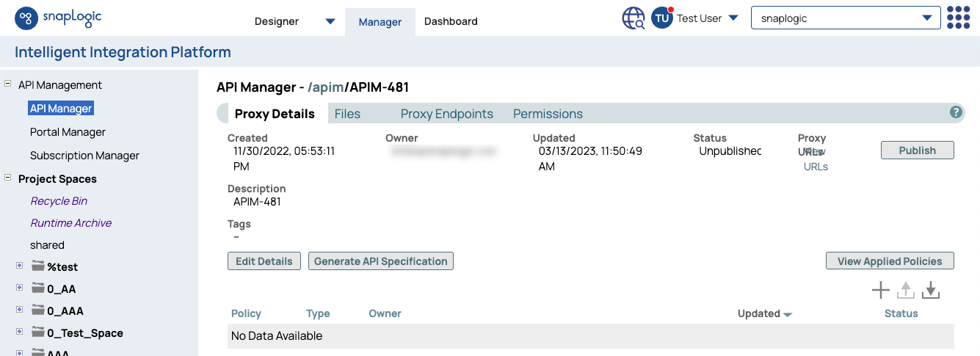The width and height of the screenshot is (980, 356).
Task: Click the Type column header
Action: pyautogui.click(x=318, y=313)
